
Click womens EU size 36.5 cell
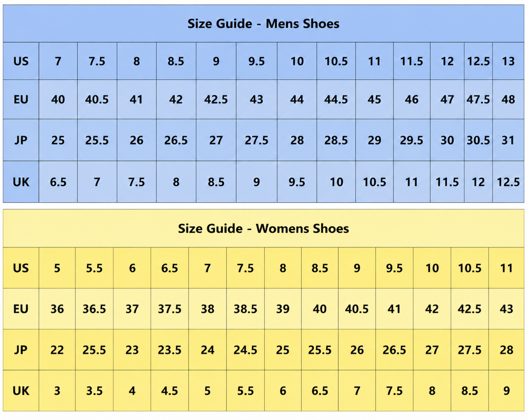click(x=94, y=309)
